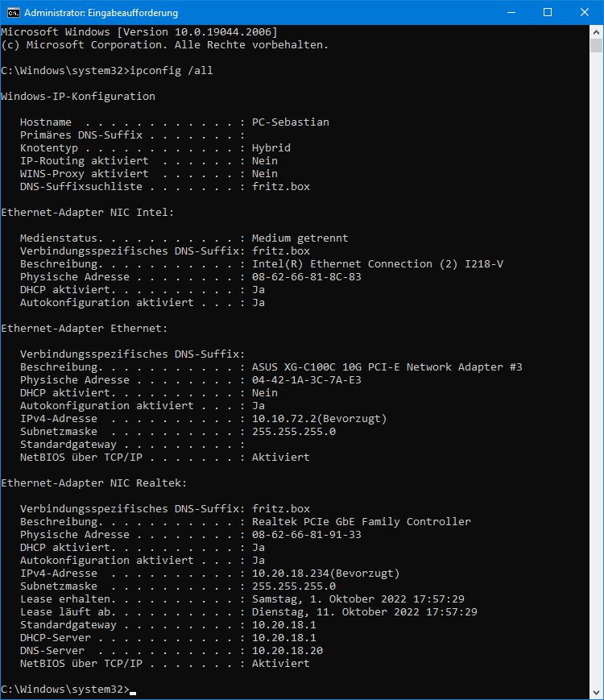Click the Intel MAC address 08-62-66-81-8C-83
Image resolution: width=604 pixels, height=700 pixels.
pos(307,277)
